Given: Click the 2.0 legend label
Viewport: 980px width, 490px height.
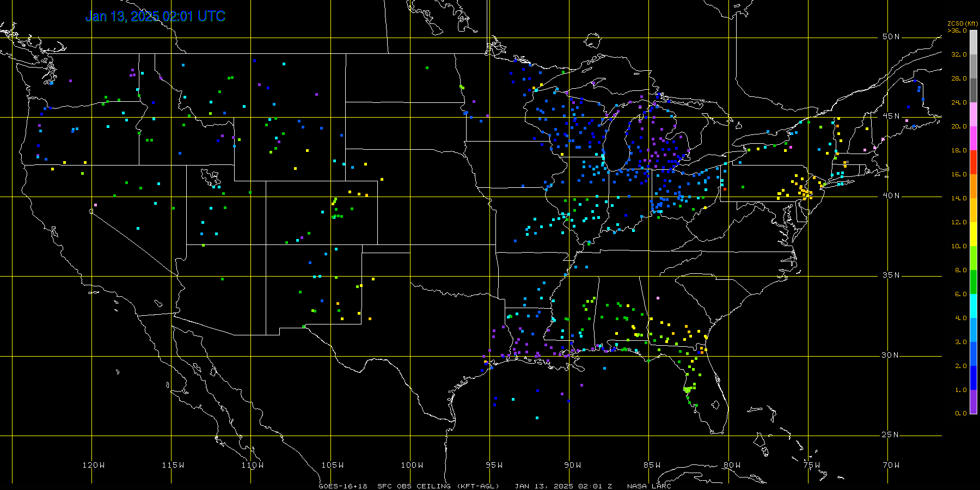Looking at the screenshot, I should tap(961, 366).
